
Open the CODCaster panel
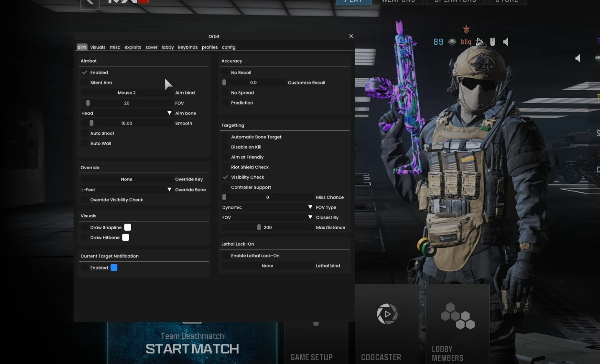pyautogui.click(x=387, y=324)
